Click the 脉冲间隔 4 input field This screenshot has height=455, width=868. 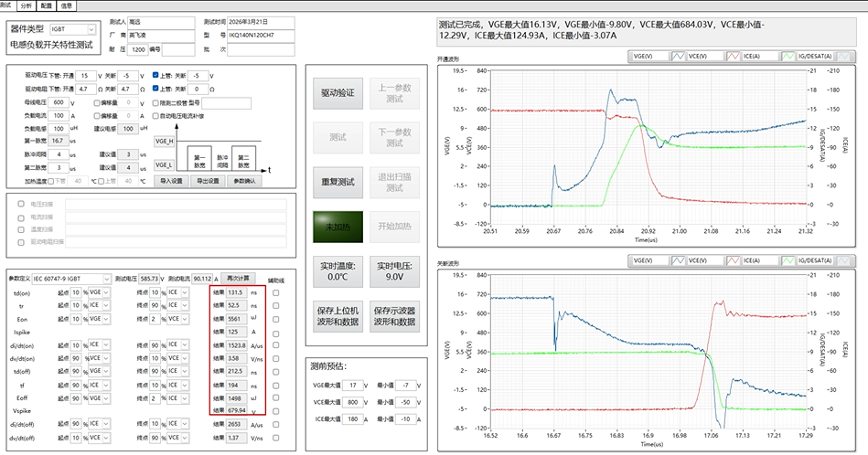(59, 154)
